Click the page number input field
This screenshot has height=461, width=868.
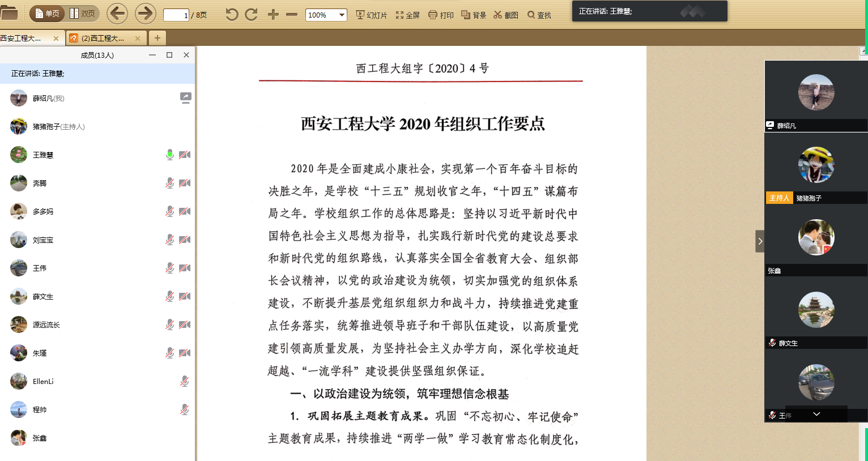point(176,15)
